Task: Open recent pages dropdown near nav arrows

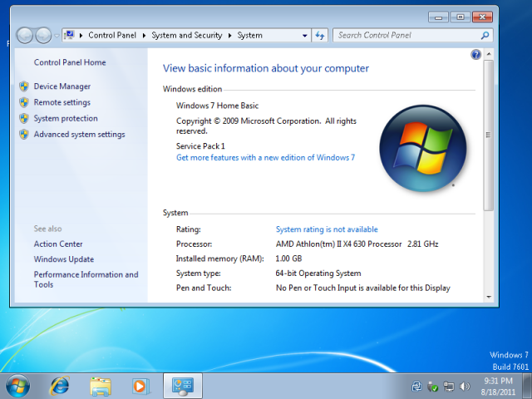Action: click(57, 36)
